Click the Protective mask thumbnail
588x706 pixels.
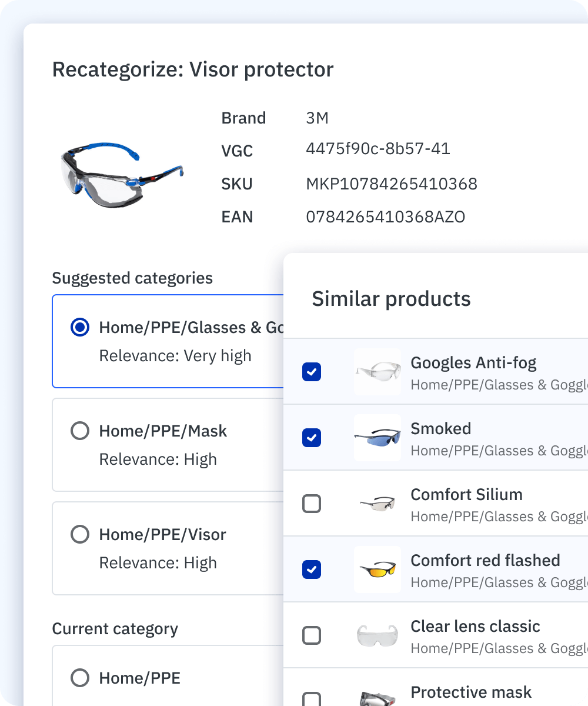click(x=377, y=697)
